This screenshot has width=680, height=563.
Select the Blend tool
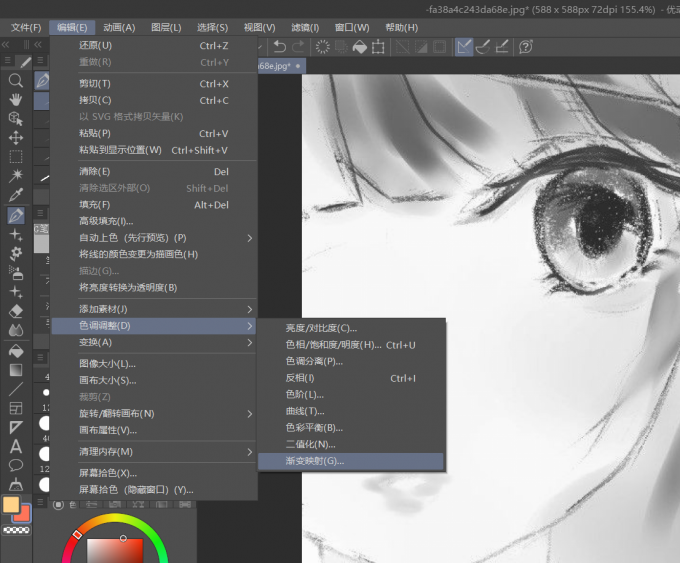(x=16, y=330)
